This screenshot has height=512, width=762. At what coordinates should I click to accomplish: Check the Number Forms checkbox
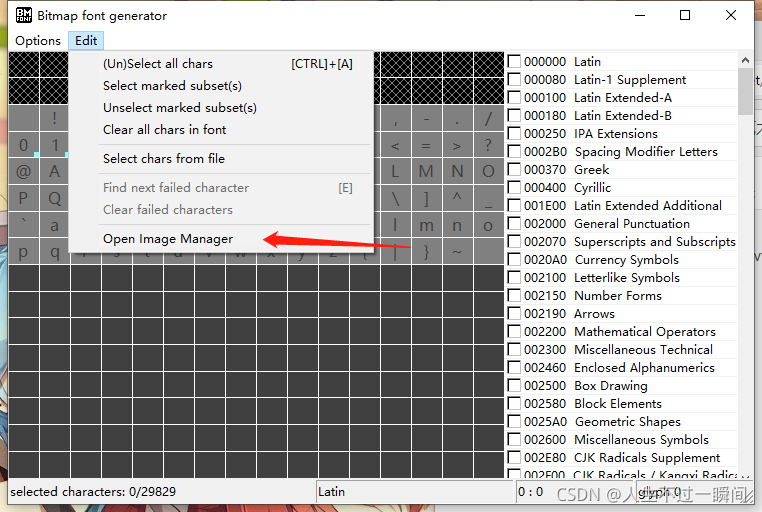tap(514, 295)
